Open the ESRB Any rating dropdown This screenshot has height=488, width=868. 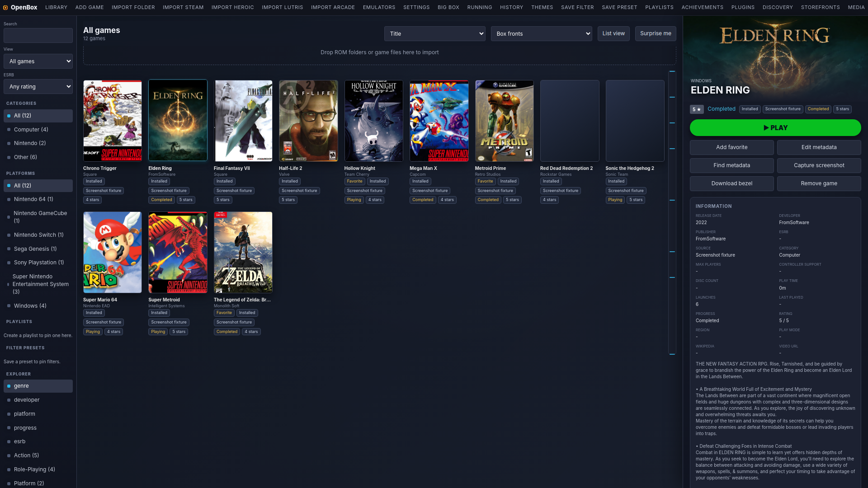(x=38, y=87)
